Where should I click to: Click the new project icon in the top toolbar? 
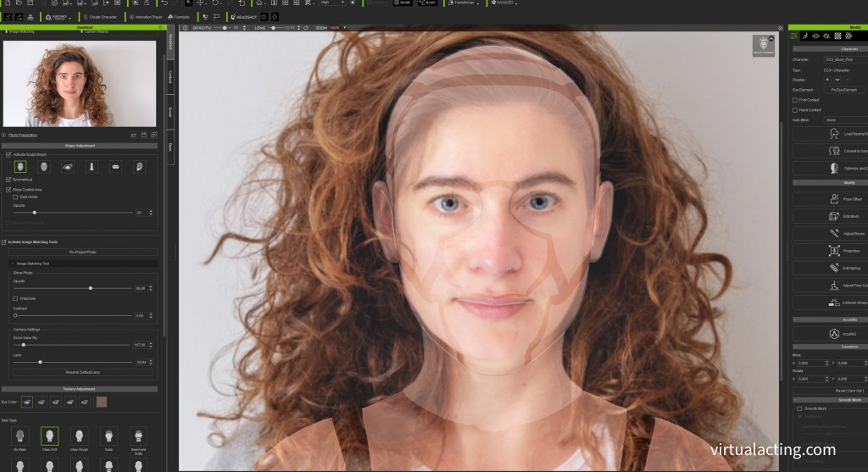[x=8, y=3]
